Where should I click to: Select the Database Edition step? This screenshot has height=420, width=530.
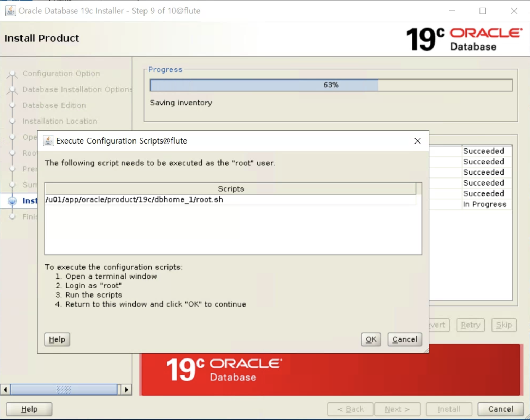[x=54, y=105]
